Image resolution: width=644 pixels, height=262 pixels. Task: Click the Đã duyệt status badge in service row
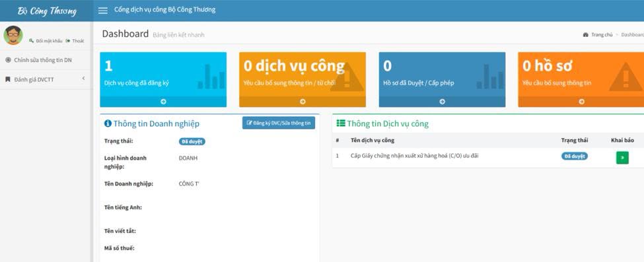coord(575,156)
